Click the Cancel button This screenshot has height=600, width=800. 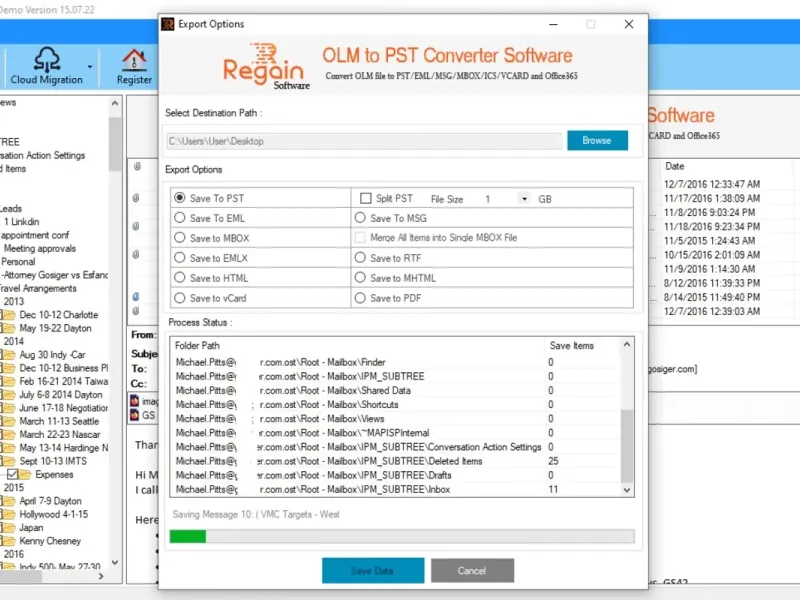tap(472, 570)
